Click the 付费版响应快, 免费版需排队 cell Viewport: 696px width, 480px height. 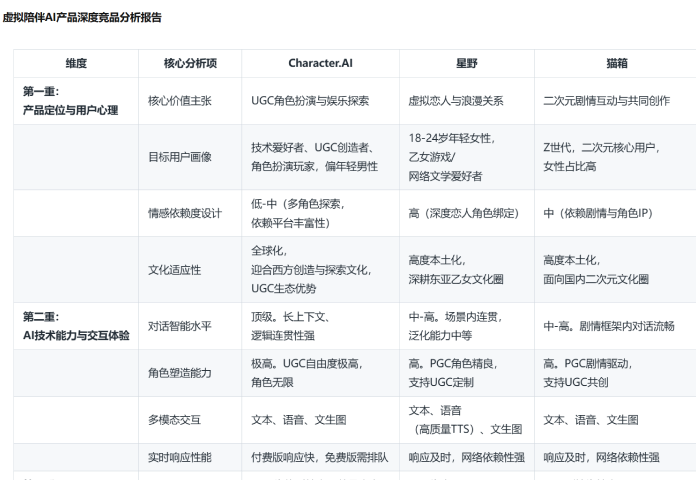tap(320, 457)
